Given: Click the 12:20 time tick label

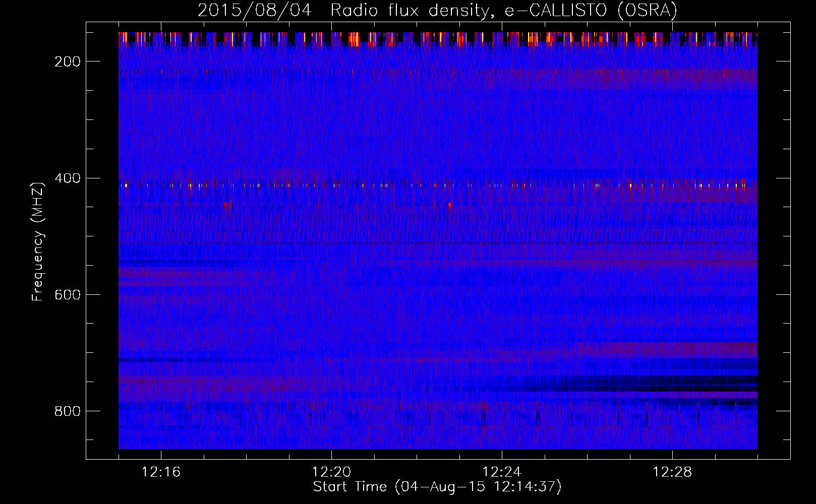Looking at the screenshot, I should pyautogui.click(x=331, y=472).
